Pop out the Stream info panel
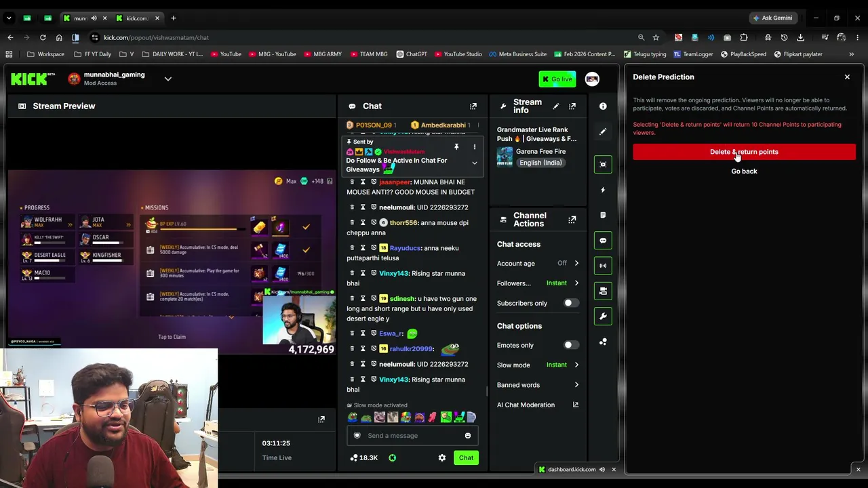Viewport: 868px width, 488px height. click(572, 106)
